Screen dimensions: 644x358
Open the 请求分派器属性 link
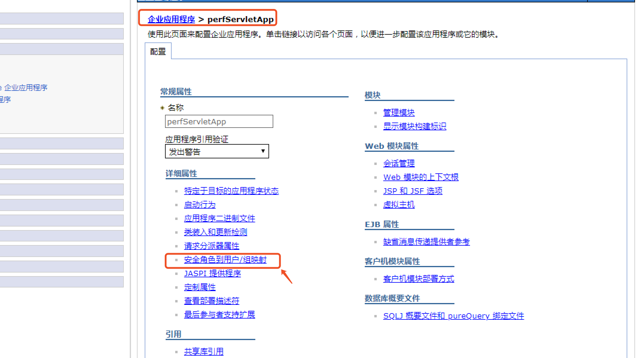tap(212, 246)
